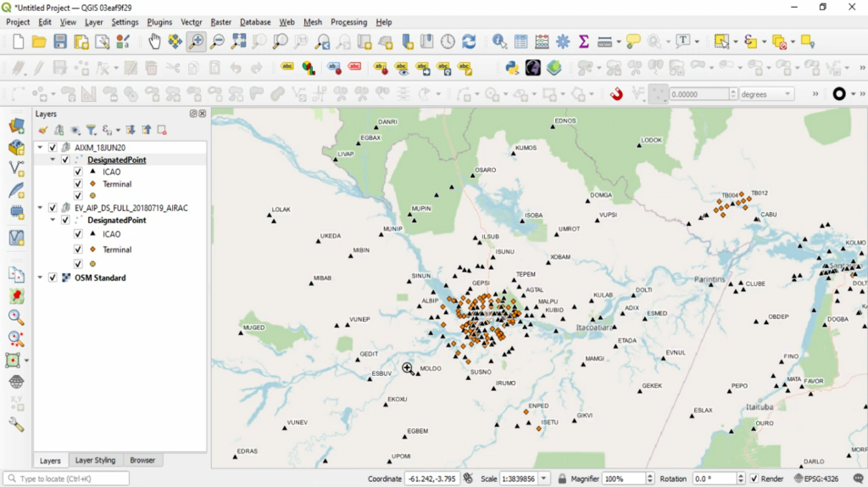Uncheck ICAO under EV_AIP_DS_FULL group

(78, 234)
